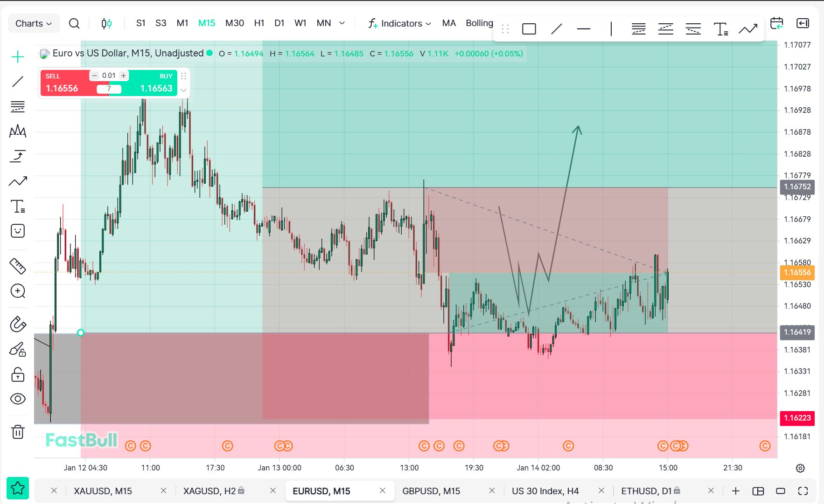This screenshot has height=504, width=824.
Task: Toggle the lock drawings padlock
Action: pos(18,374)
